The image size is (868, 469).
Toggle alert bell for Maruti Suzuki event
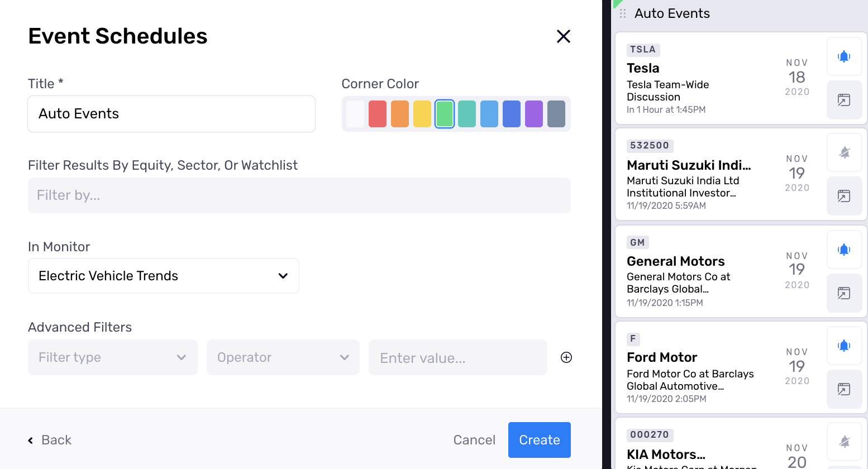click(x=844, y=152)
